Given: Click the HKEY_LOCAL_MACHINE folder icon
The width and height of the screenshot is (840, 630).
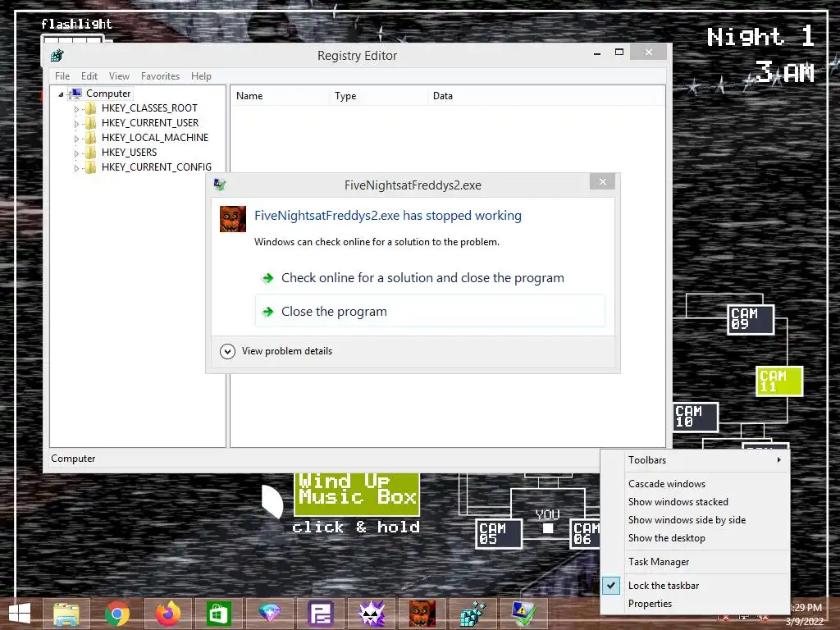Looking at the screenshot, I should coord(90,138).
